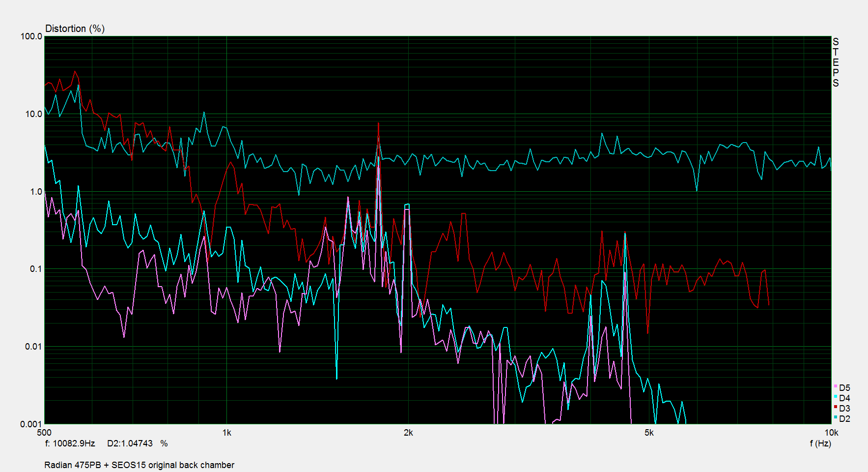Click the D2 legend text label
The height and width of the screenshot is (472, 868).
click(x=844, y=419)
